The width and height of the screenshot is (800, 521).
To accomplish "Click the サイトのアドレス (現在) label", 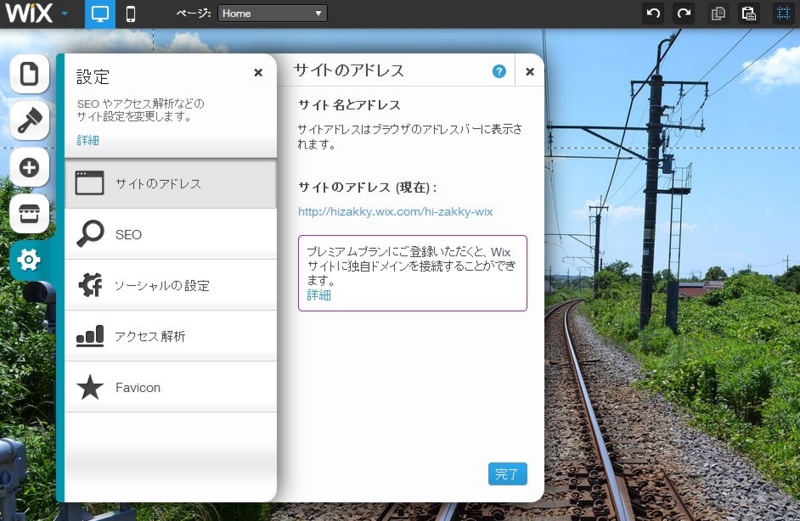I will [x=367, y=187].
